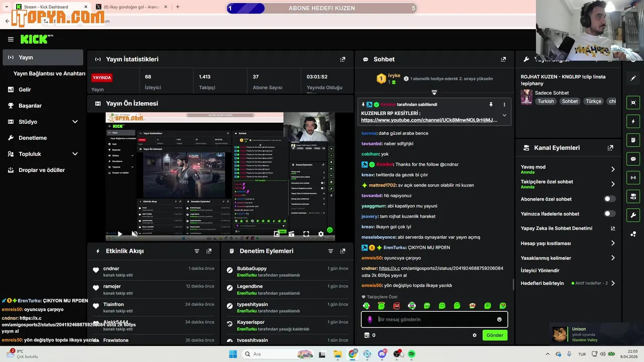Click the pencil edit stream info icon

[633, 78]
